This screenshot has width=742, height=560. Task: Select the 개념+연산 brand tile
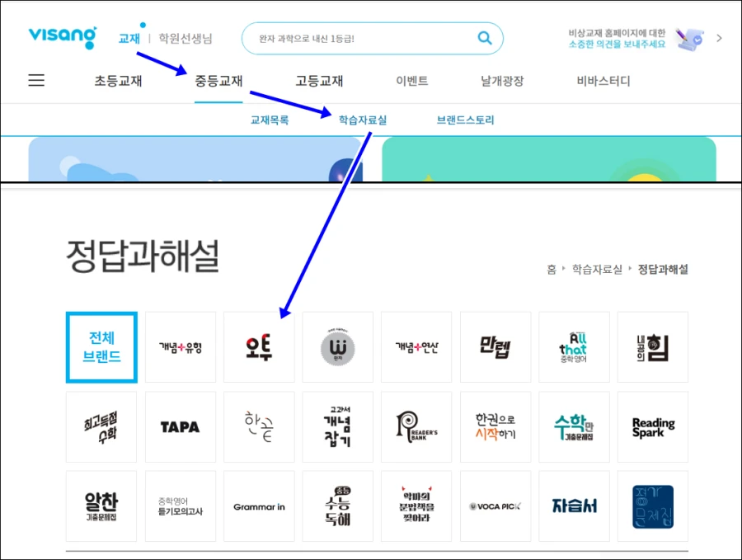coord(416,347)
